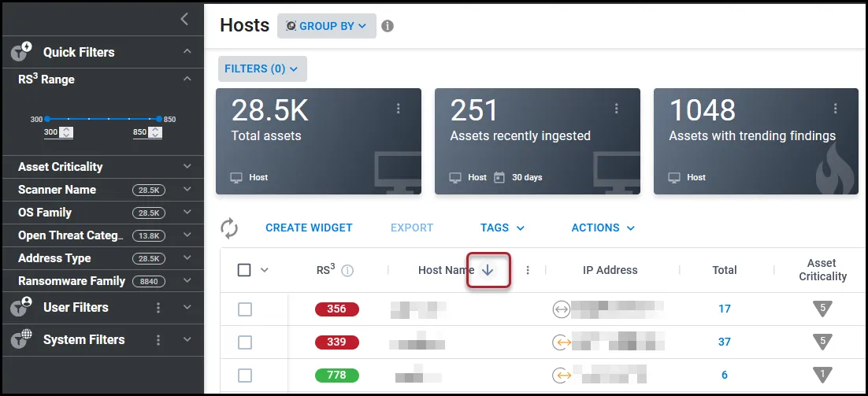Viewport: 868px width, 396px height.
Task: Open Host Name column options menu
Action: pyautogui.click(x=528, y=270)
